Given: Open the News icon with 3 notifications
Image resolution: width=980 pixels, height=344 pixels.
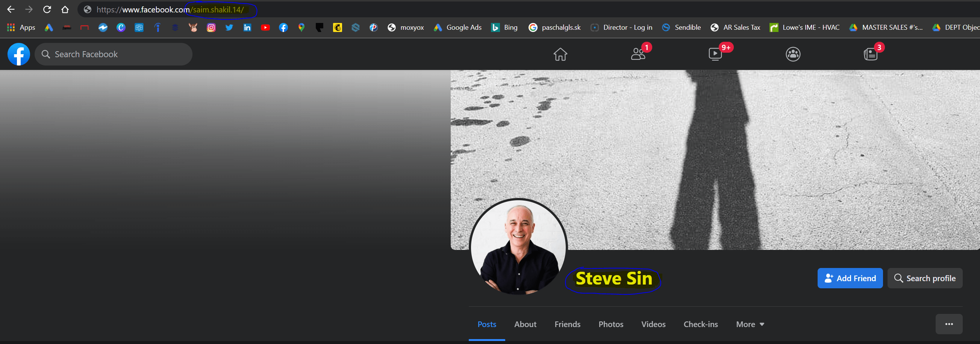Looking at the screenshot, I should (x=871, y=54).
